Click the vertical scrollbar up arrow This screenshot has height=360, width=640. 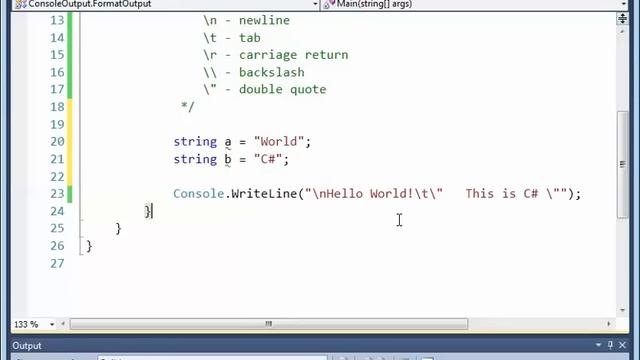(622, 31)
